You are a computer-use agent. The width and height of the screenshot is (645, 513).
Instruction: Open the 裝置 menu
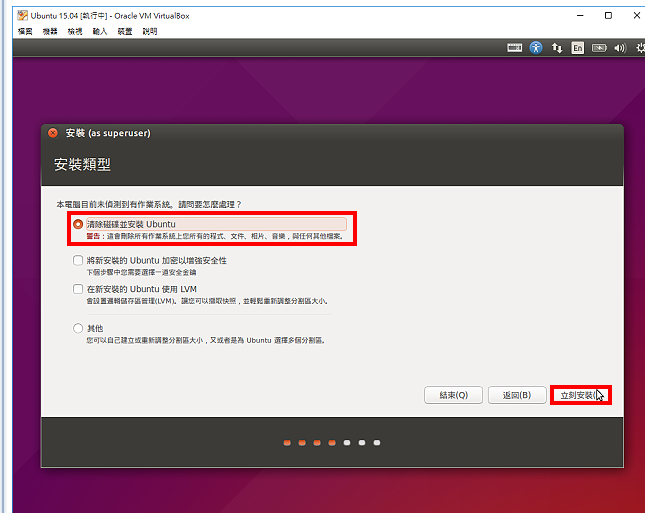(125, 31)
